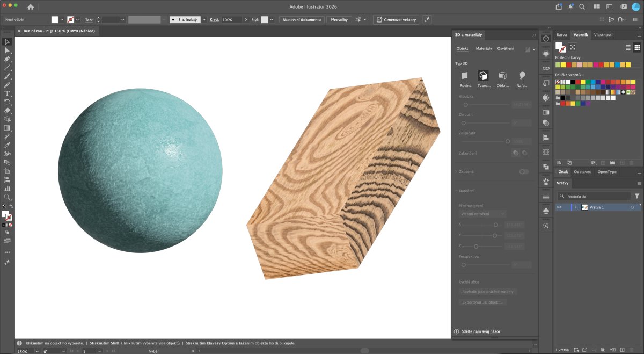Switch to Vlastnosti panel tab

[603, 34]
